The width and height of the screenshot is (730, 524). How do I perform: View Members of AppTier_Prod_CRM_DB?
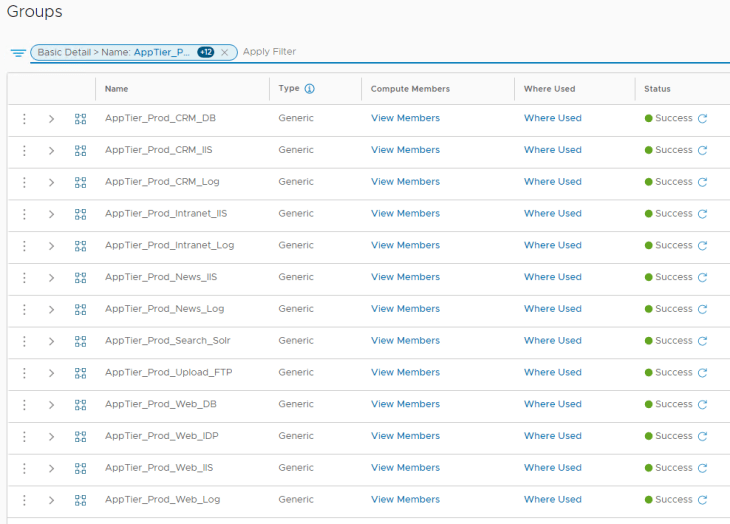tap(405, 118)
